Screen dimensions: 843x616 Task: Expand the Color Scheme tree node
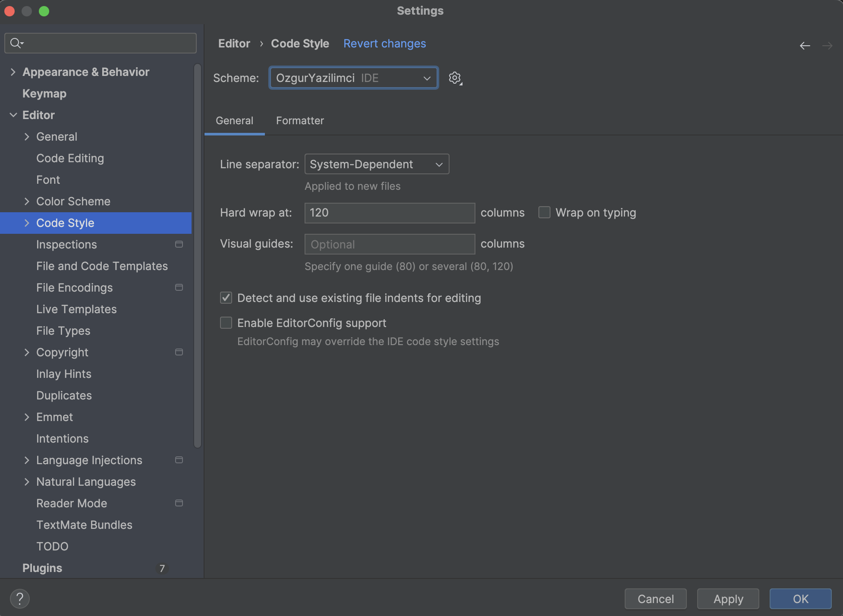coord(27,201)
